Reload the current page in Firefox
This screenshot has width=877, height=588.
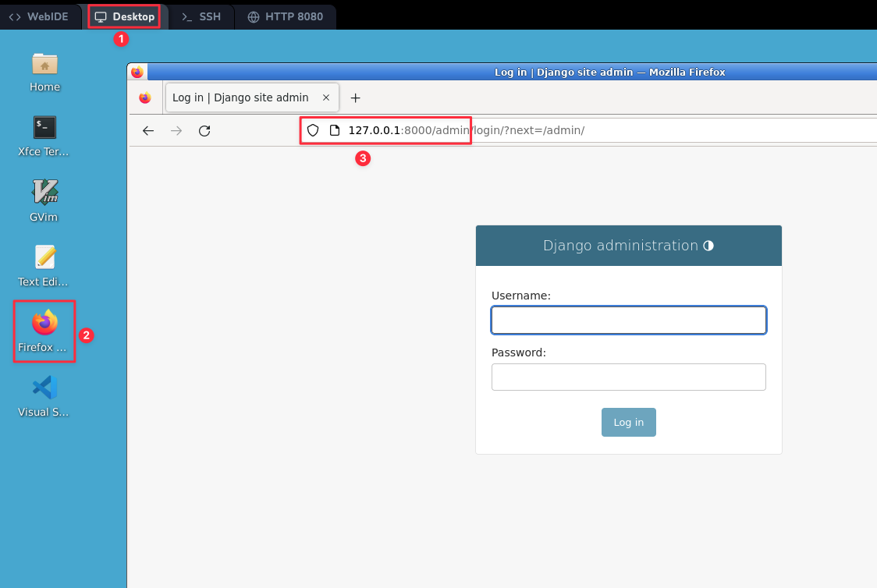204,131
